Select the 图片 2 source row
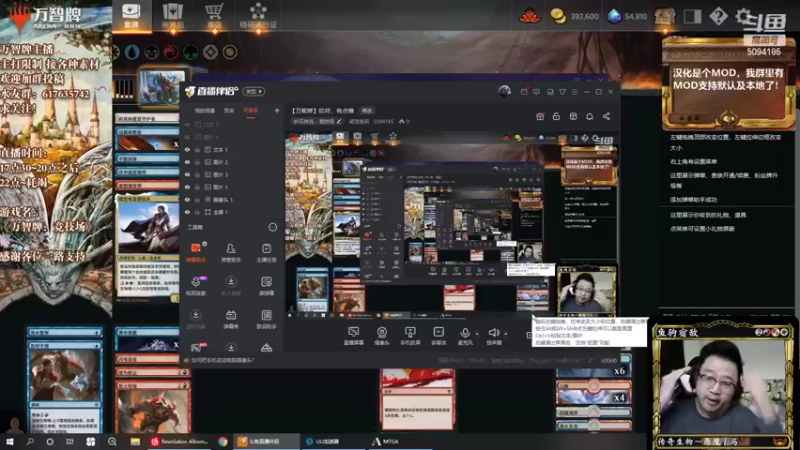 pyautogui.click(x=232, y=162)
